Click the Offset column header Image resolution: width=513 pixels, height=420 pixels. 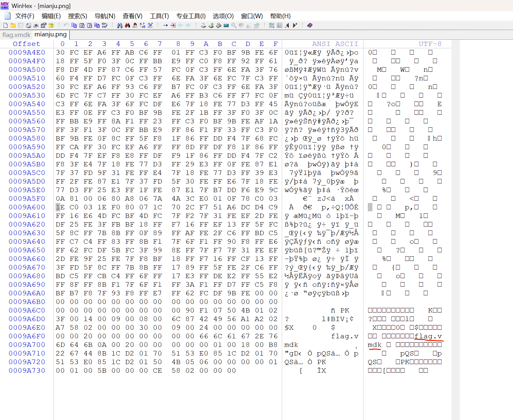click(26, 44)
